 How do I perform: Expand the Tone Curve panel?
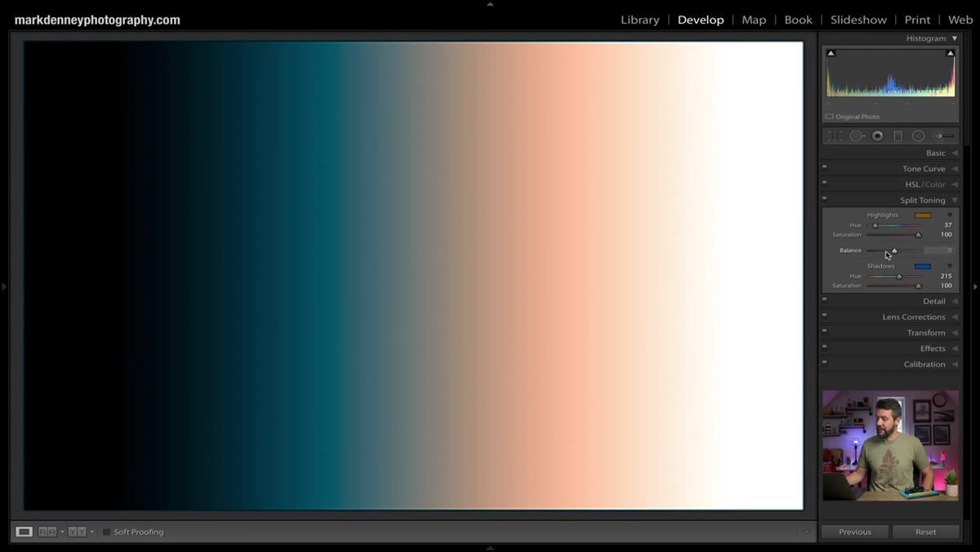tap(954, 169)
